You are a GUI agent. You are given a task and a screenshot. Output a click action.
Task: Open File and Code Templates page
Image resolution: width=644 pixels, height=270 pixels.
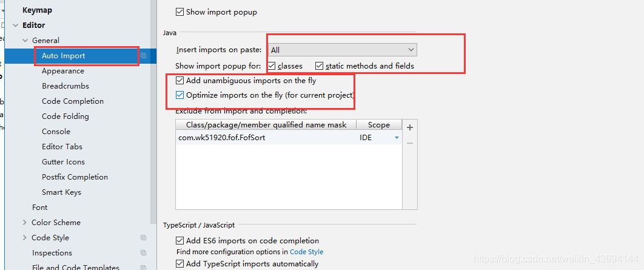(76, 268)
